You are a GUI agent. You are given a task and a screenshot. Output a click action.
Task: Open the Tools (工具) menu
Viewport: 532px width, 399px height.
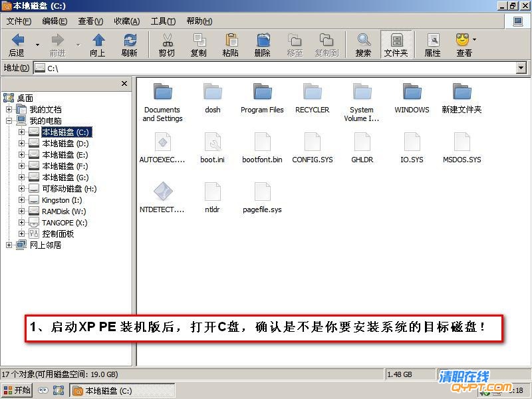(x=163, y=21)
